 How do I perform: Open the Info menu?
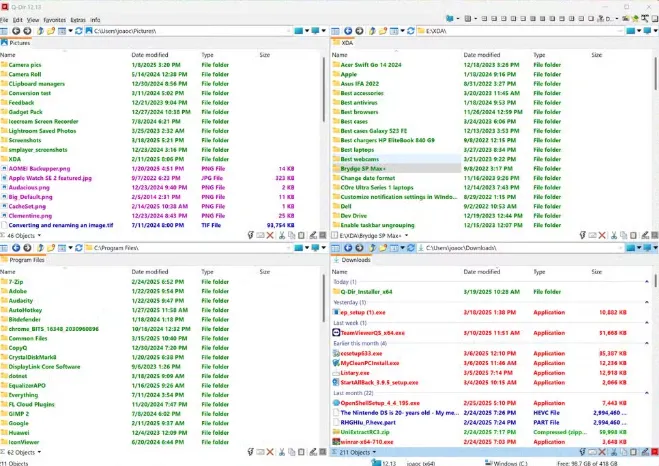click(x=95, y=20)
